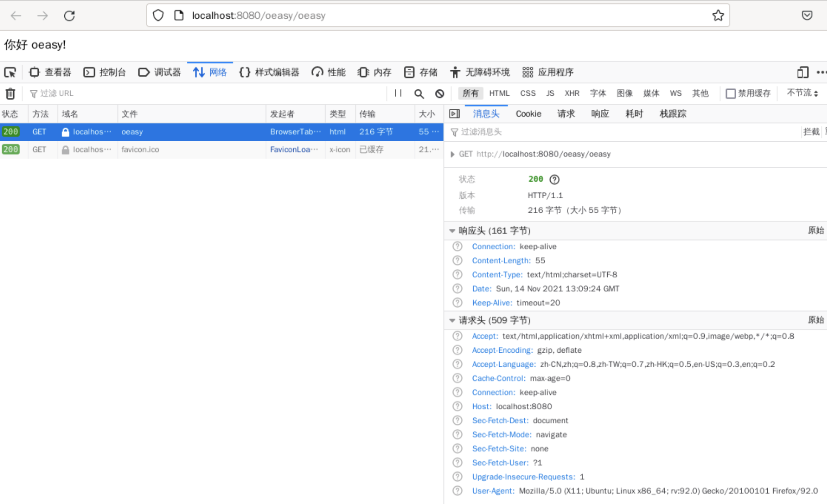Image resolution: width=827 pixels, height=504 pixels.
Task: Click the 过滤 URL input field
Action: (x=205, y=93)
